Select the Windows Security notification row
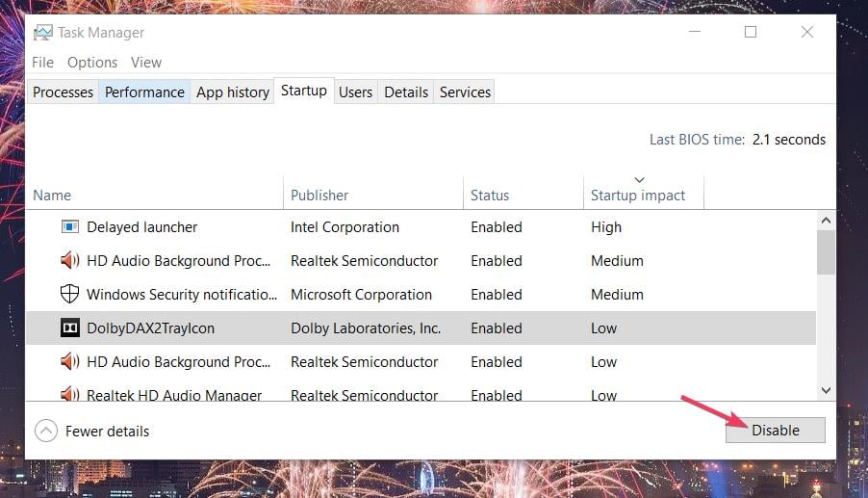Screen dimensions: 868x498 coord(421,294)
